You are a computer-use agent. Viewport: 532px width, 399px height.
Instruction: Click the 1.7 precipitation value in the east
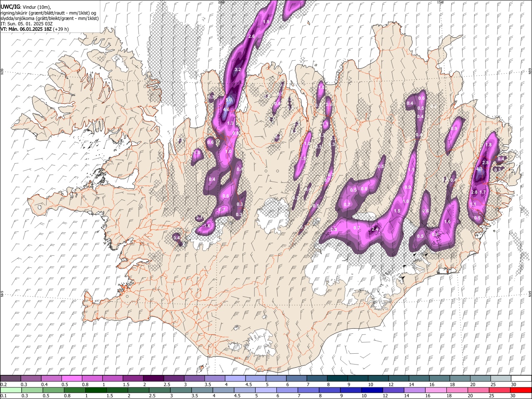pos(483,192)
